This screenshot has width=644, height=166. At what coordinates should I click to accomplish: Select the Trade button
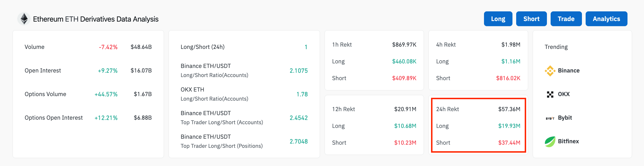[x=566, y=19]
